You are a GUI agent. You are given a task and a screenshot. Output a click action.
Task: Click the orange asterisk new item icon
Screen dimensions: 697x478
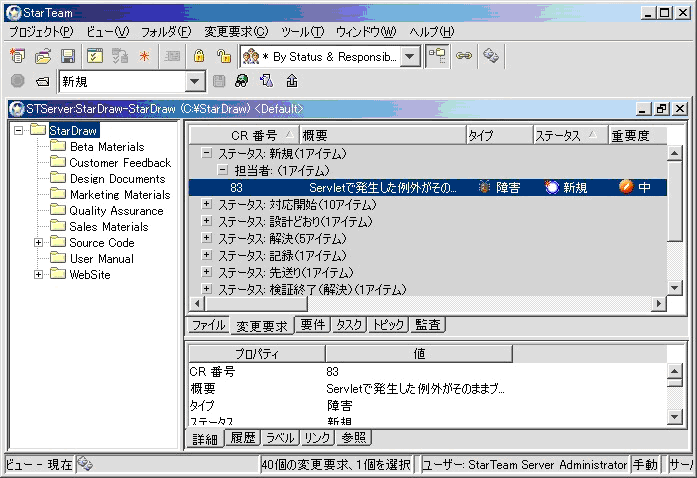[144, 56]
